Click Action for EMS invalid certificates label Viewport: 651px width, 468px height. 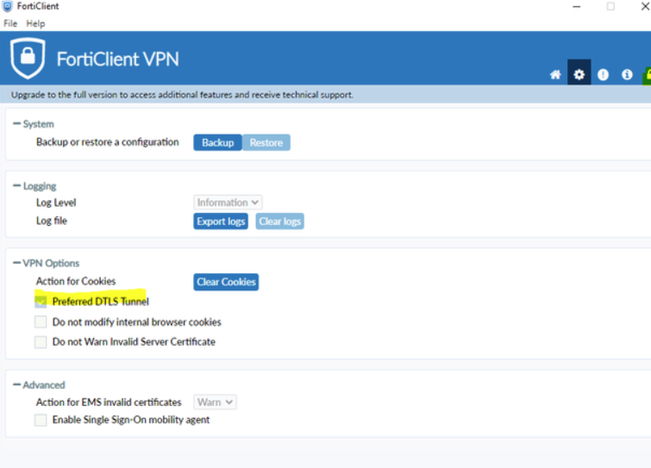109,402
